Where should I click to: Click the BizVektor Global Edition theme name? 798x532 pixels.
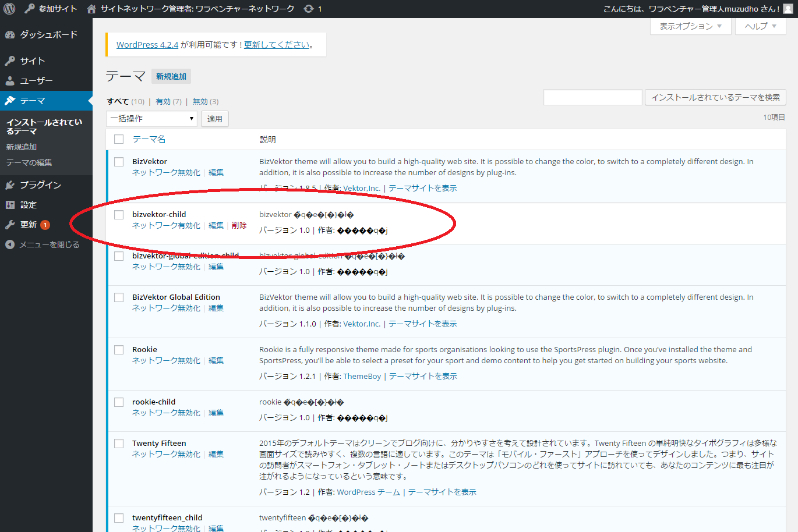pyautogui.click(x=176, y=297)
